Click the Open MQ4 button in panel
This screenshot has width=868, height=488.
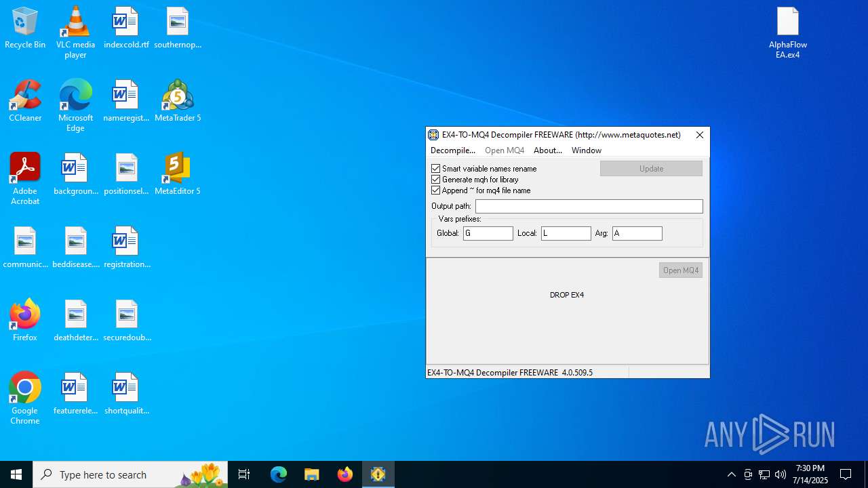[x=681, y=270]
